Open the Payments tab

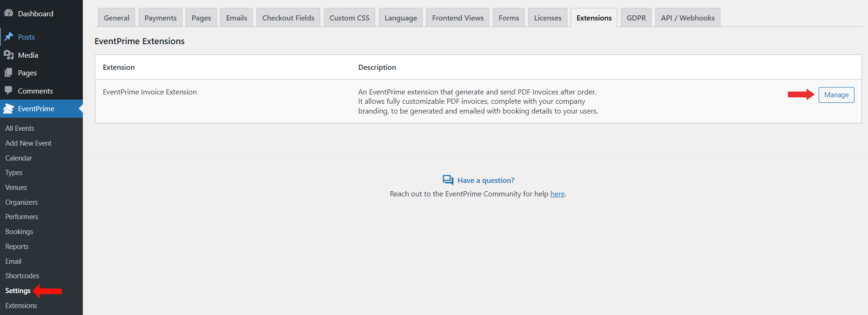[160, 18]
